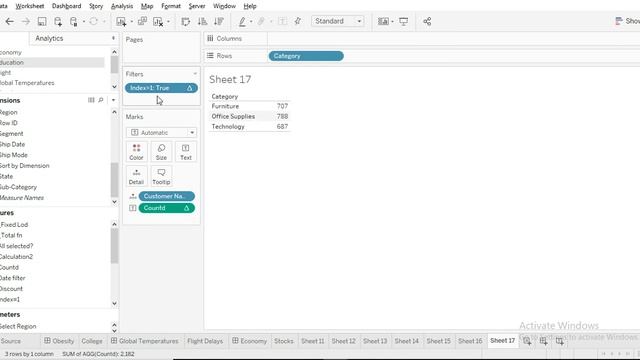Click the Measures pane scrollbar thumb
The width and height of the screenshot is (640, 360).
pyautogui.click(x=114, y=246)
